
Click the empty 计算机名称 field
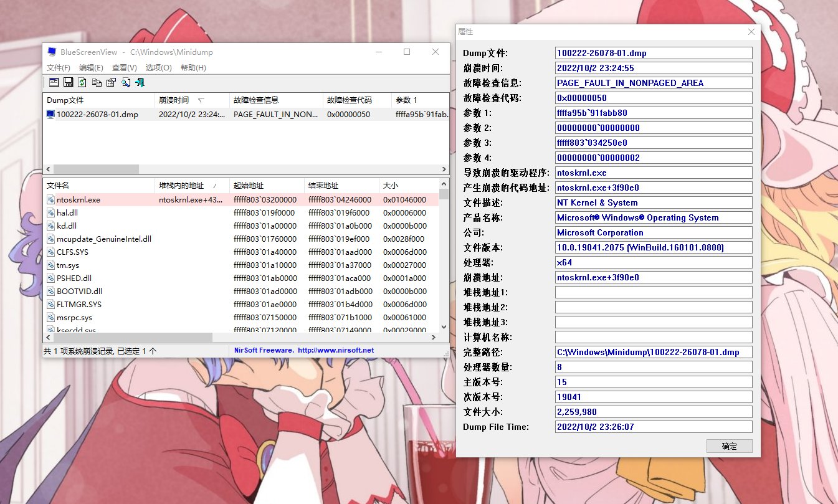(654, 337)
